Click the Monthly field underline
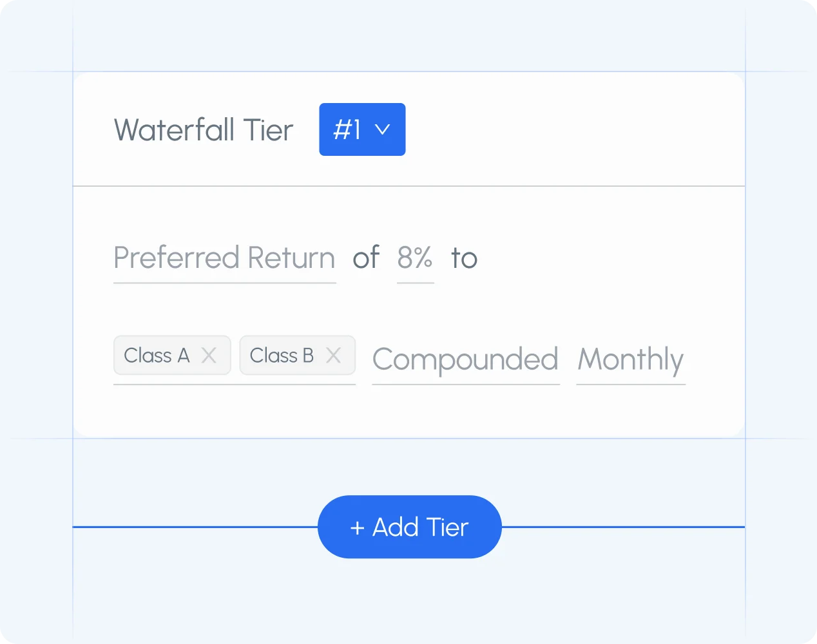Viewport: 817px width, 644px height. click(x=630, y=384)
